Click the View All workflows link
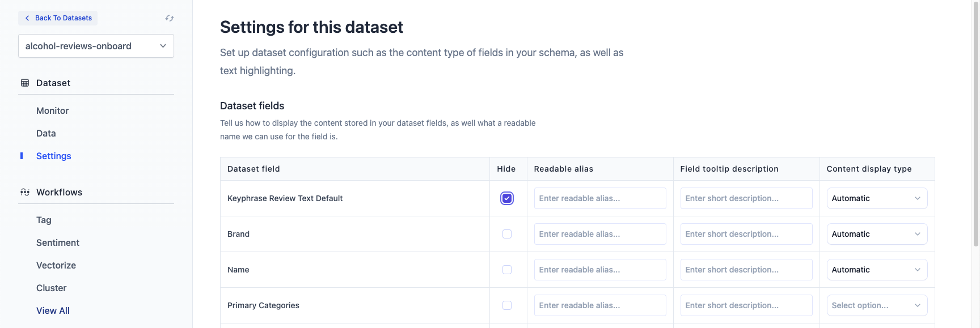This screenshot has height=328, width=980. (x=53, y=310)
